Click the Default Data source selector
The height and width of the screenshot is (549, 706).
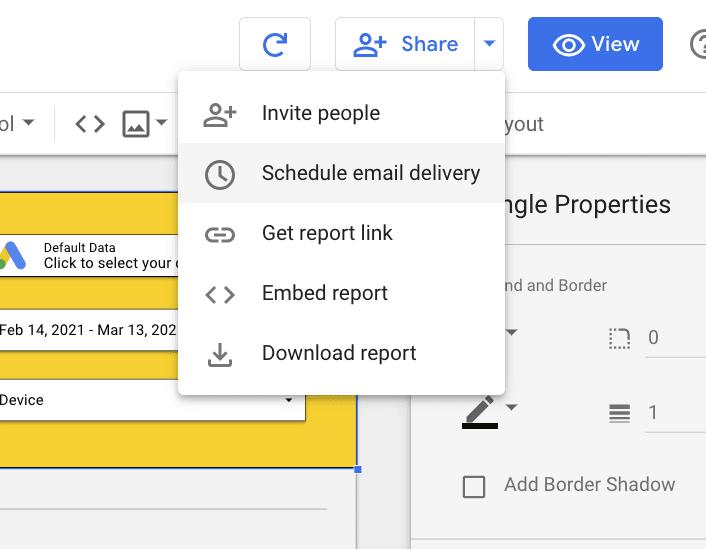[89, 256]
